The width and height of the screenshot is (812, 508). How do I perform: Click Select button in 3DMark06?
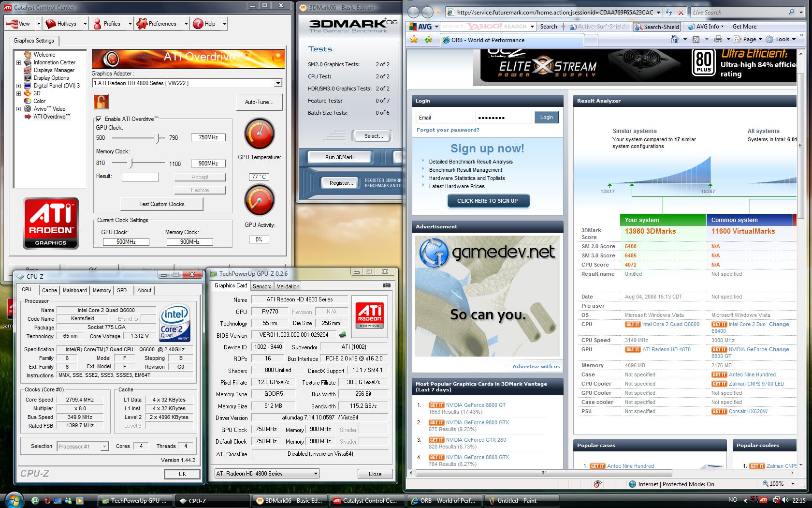(374, 136)
